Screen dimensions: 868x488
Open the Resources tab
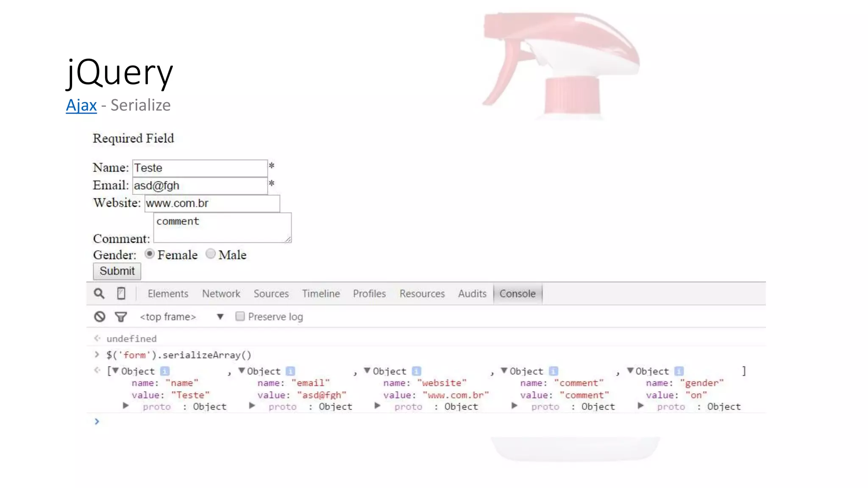[422, 294]
